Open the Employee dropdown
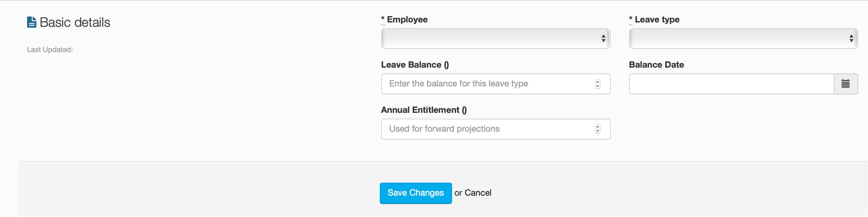Viewport: 868px width, 217px height. coord(495,38)
